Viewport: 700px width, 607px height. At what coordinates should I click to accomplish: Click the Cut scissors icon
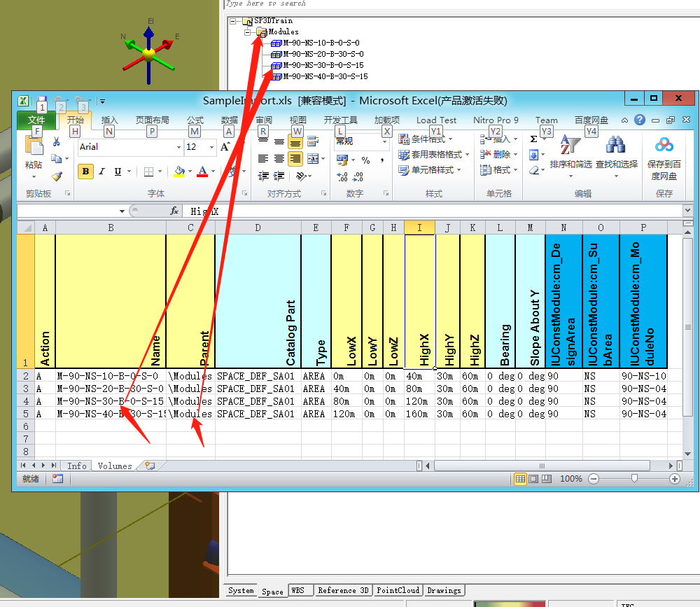pyautogui.click(x=56, y=142)
